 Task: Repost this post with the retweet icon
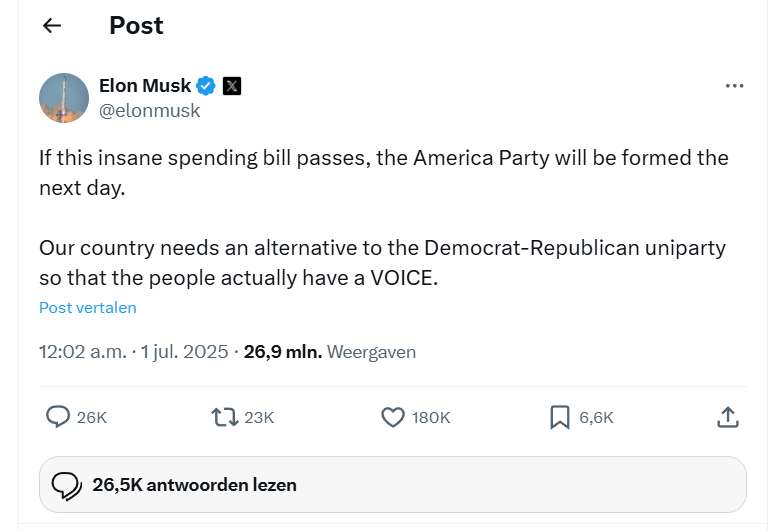pyautogui.click(x=225, y=417)
